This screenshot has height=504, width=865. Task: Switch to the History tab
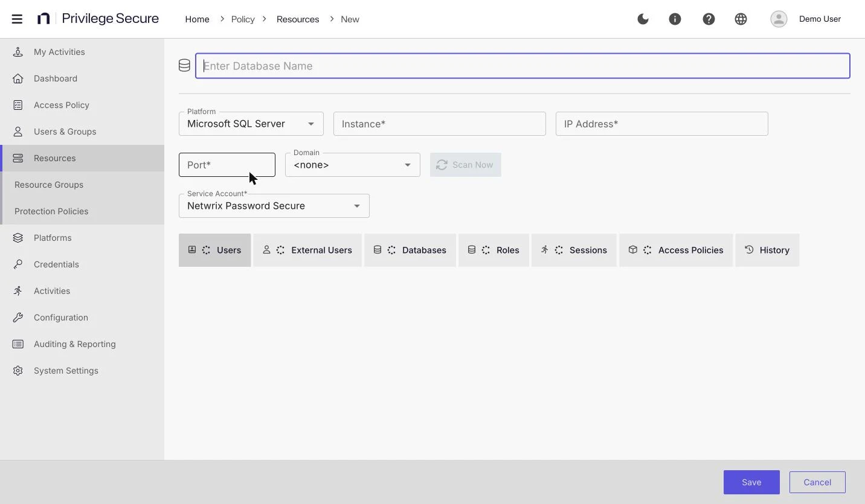click(767, 250)
